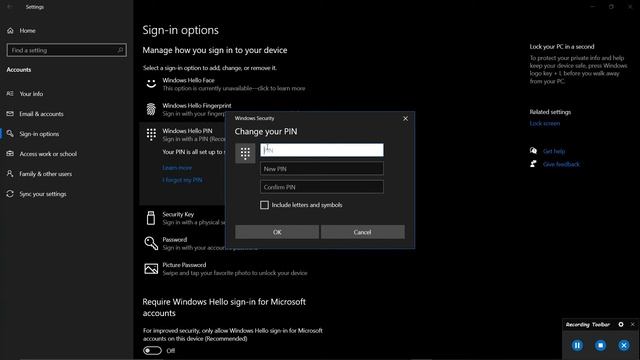Close the Recording Toolbar panel
Viewport: 640px width, 360px height.
coord(633,324)
